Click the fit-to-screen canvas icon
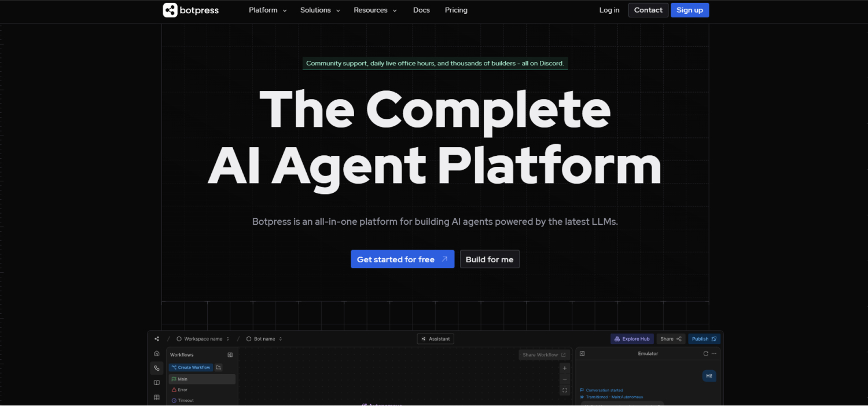 (565, 390)
